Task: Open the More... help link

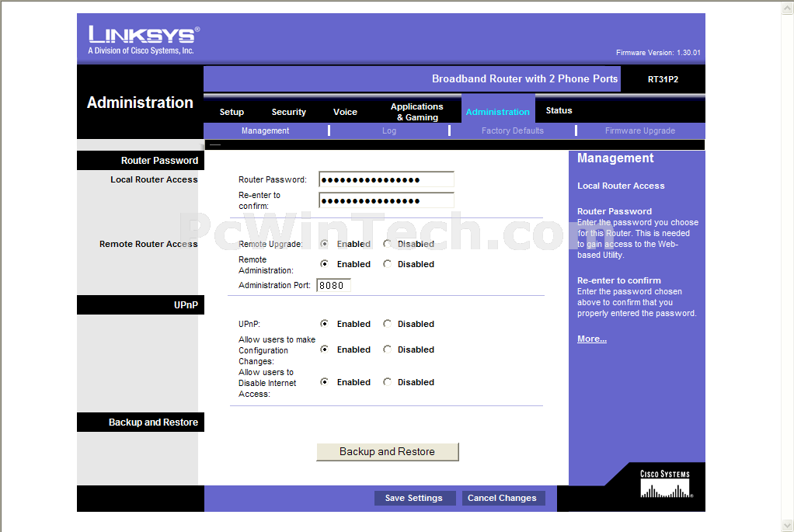Action: point(592,339)
